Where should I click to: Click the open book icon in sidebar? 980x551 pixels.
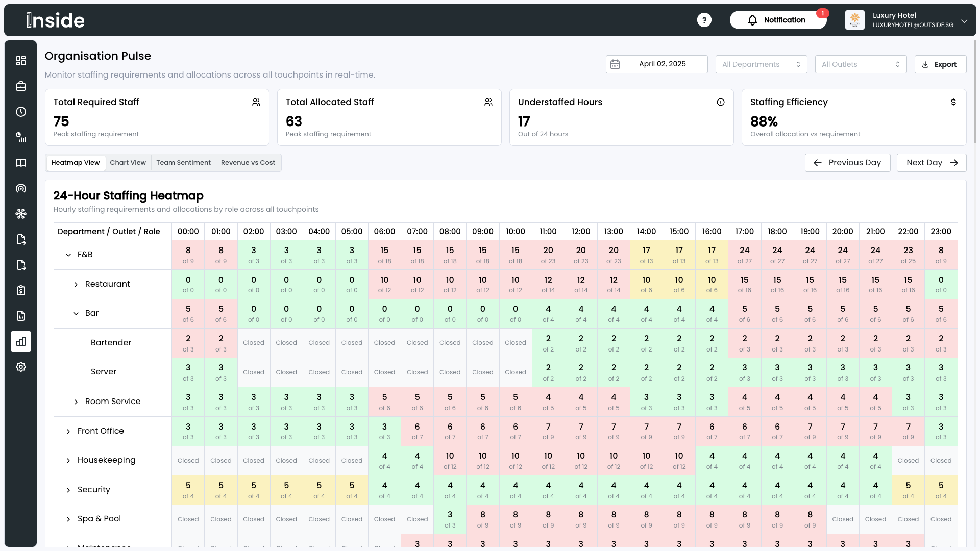click(x=21, y=163)
